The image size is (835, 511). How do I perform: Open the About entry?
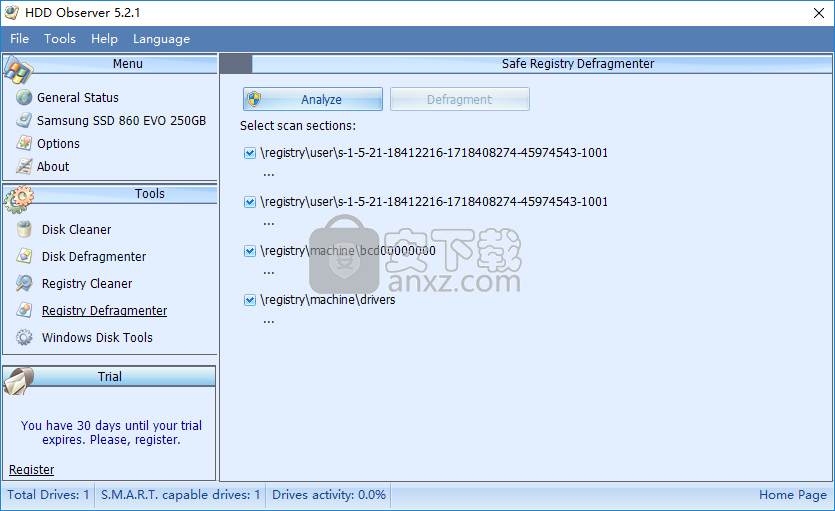click(53, 166)
